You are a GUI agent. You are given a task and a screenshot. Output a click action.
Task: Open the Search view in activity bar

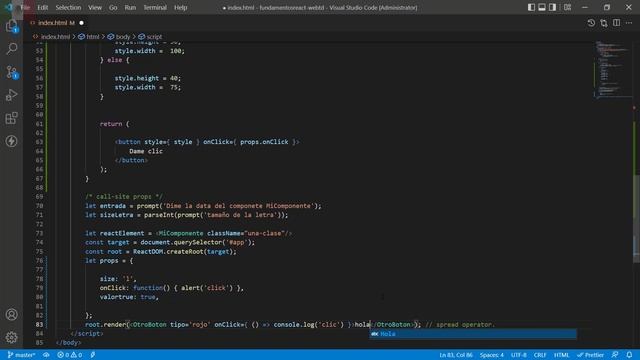(x=11, y=49)
